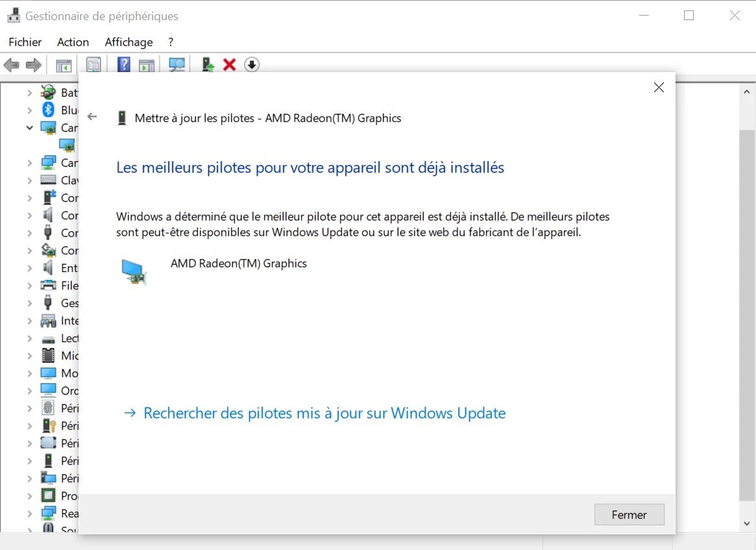Select the computer icon of the Orc row
Image resolution: width=756 pixels, height=550 pixels.
pos(48,390)
